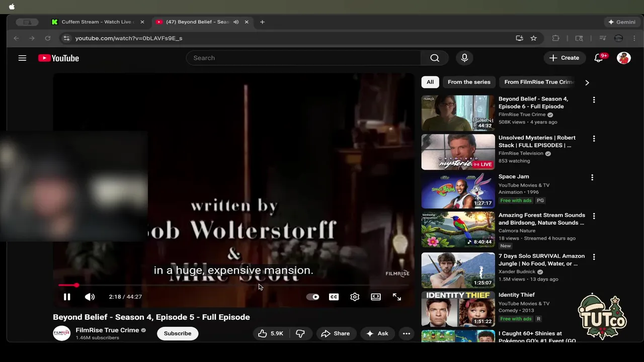Viewport: 644px width, 362px height.
Task: Seek on the video progress bar
Action: tap(234, 285)
